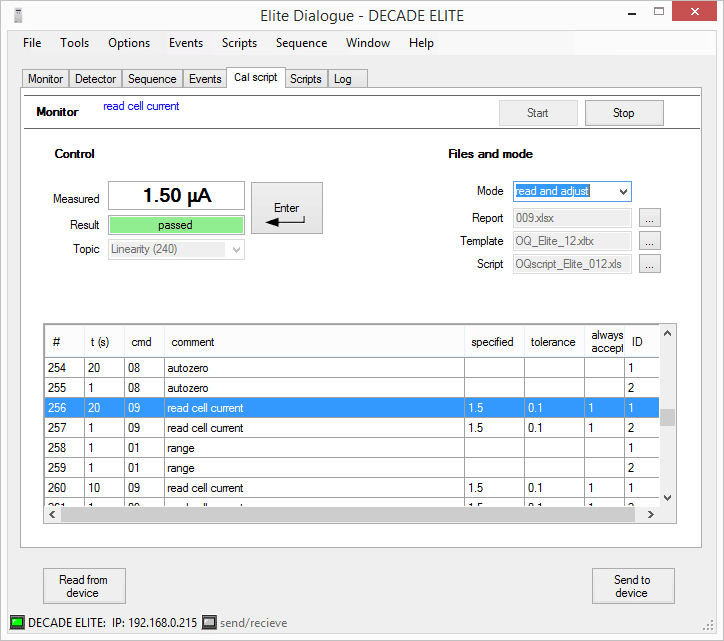
Task: Select row 257 read cell current
Action: click(x=352, y=428)
